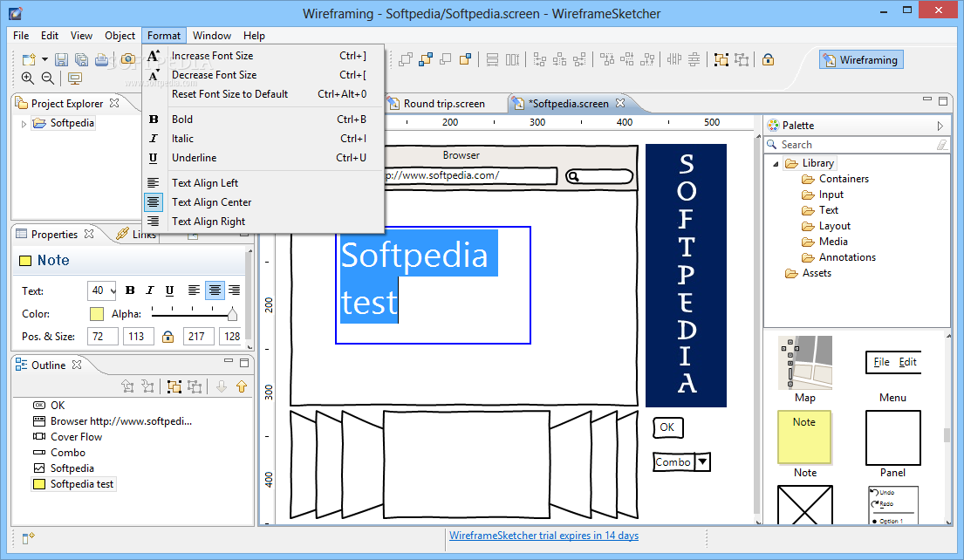Toggle Underline in Properties panel

[170, 290]
